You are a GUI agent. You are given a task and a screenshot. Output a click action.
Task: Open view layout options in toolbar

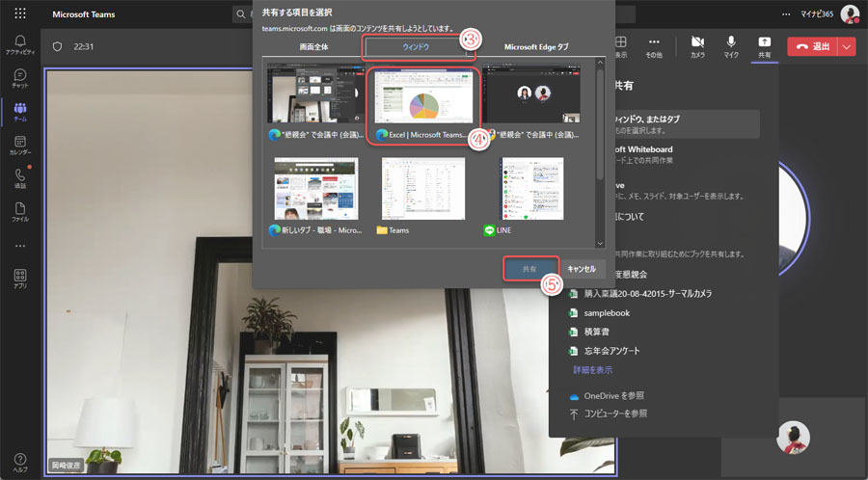click(x=621, y=47)
